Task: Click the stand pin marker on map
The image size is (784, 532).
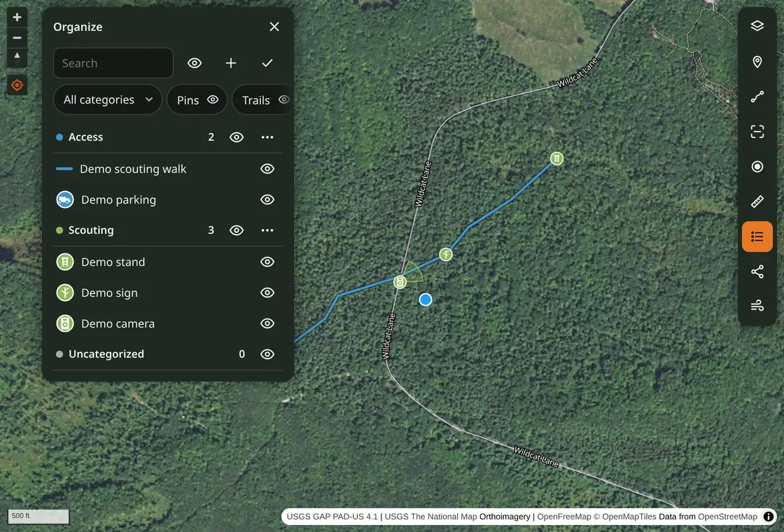Action: click(x=556, y=158)
